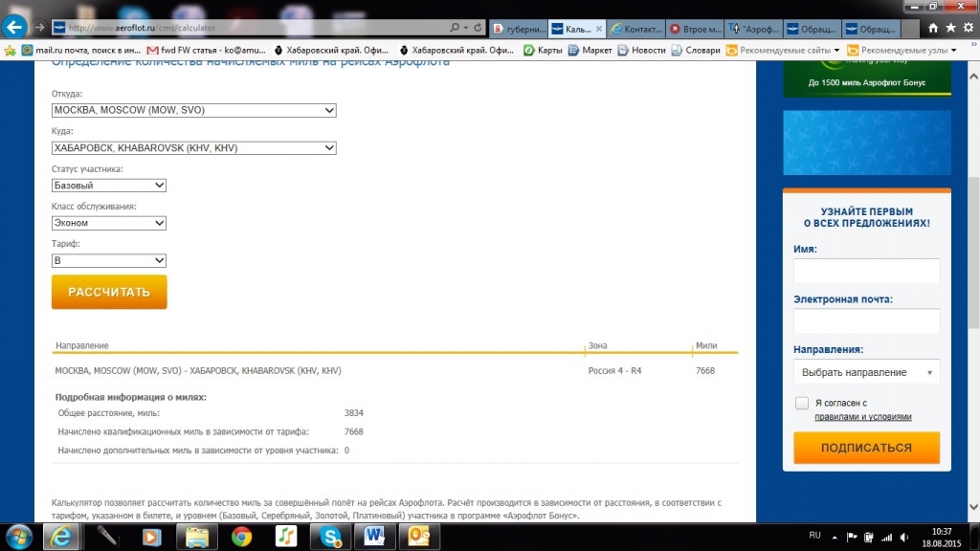Launch Chrome from the taskbar
Screen dimensions: 980x551
[x=241, y=537]
